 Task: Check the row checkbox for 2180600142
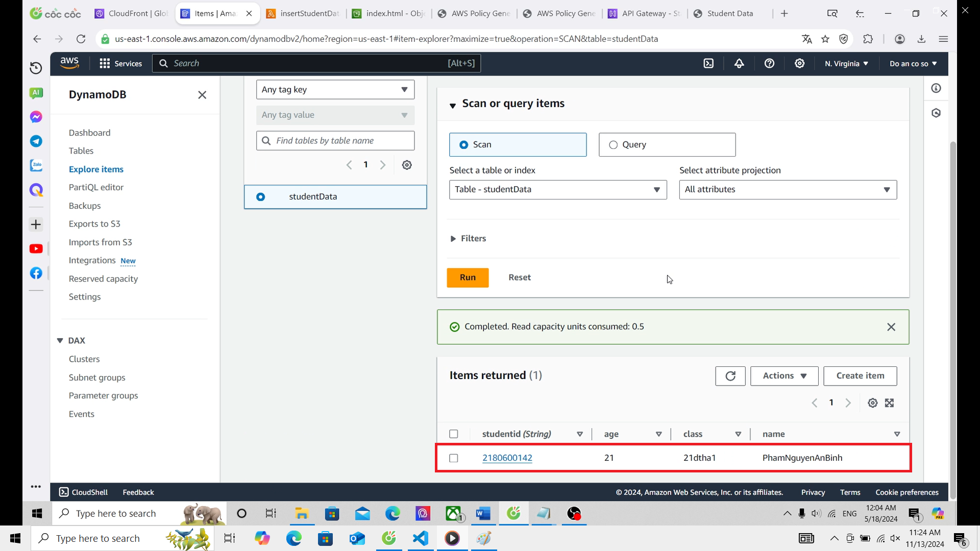pyautogui.click(x=453, y=458)
